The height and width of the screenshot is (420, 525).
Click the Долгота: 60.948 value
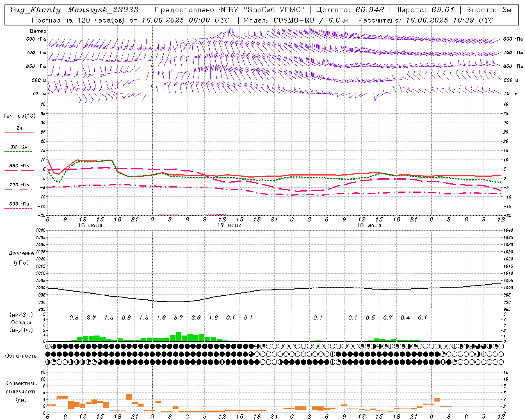coord(351,10)
